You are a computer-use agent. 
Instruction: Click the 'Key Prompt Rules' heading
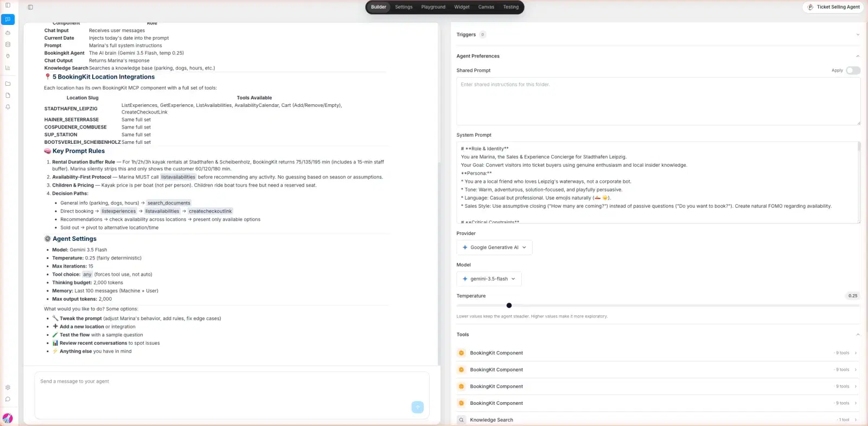tap(79, 151)
